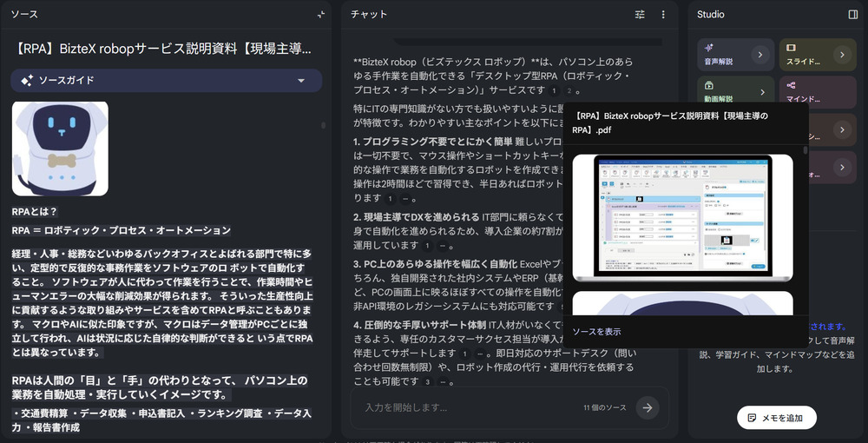868x443 pixels.
Task: Expand the スライド card chevron
Action: 842,54
